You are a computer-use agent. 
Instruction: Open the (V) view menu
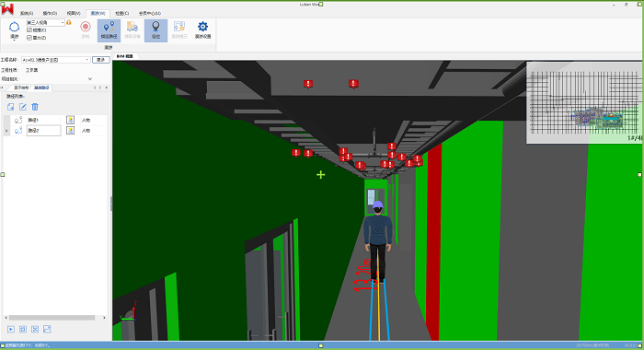pyautogui.click(x=74, y=13)
